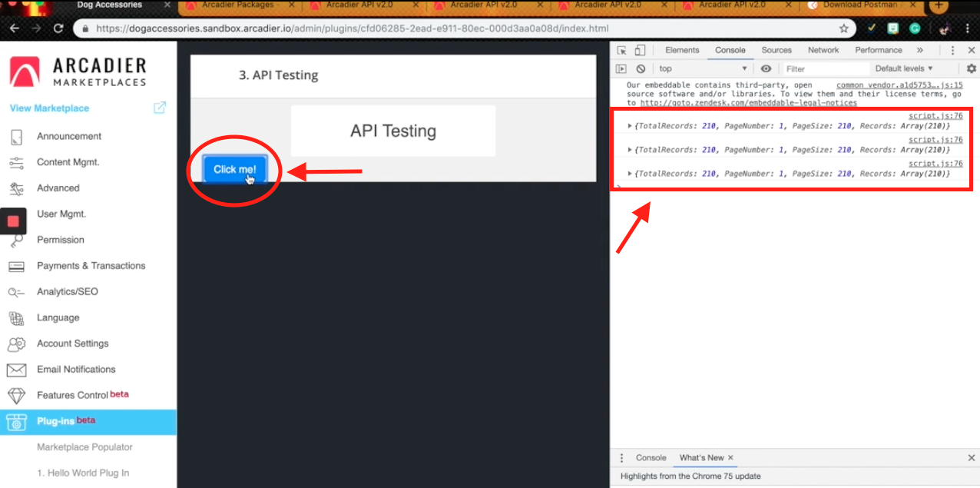Close the DevTools panel

971,50
